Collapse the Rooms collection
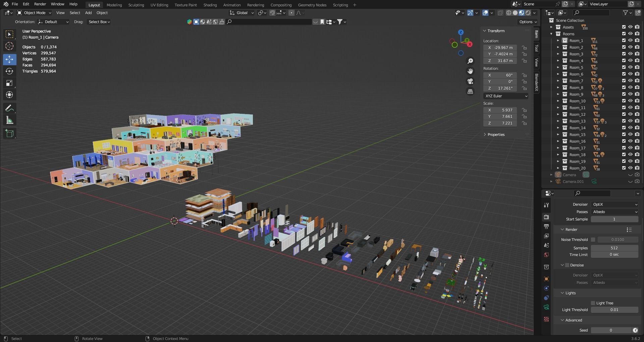Image resolution: width=644 pixels, height=342 pixels. click(551, 34)
